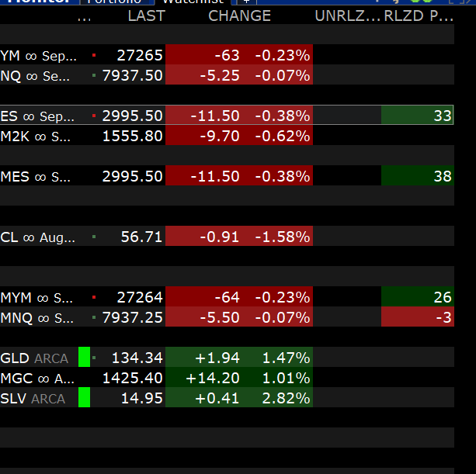Sort by the LAST column header

coord(147,16)
